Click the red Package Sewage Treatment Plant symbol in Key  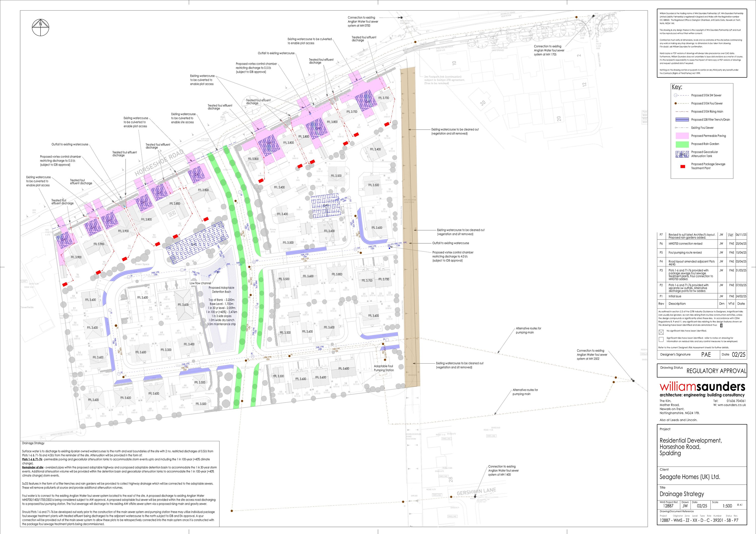click(x=683, y=166)
